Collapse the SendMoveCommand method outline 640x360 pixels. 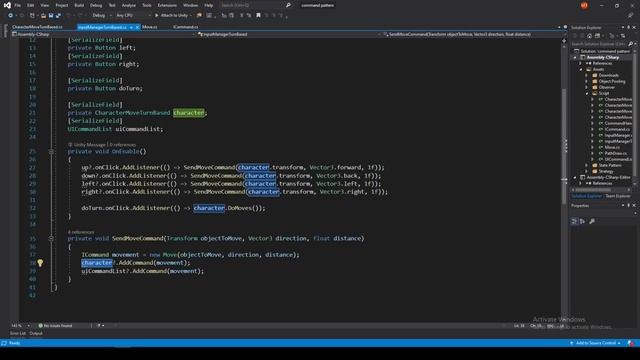pyautogui.click(x=51, y=238)
